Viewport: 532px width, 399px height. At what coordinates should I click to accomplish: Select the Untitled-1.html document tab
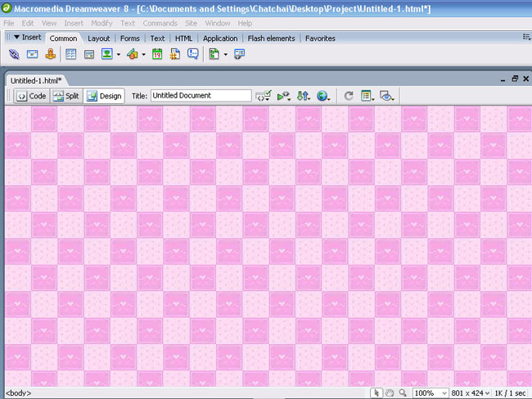click(x=36, y=80)
